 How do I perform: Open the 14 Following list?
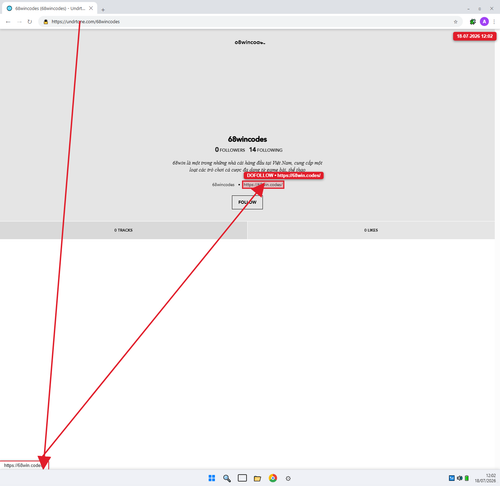[266, 150]
